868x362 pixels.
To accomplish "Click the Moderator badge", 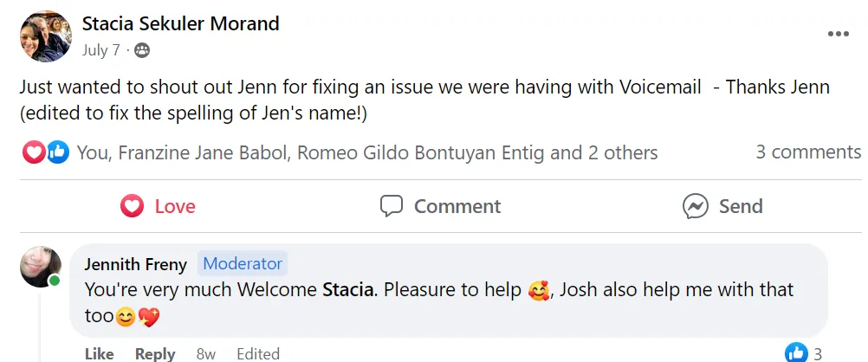I will pos(243,263).
